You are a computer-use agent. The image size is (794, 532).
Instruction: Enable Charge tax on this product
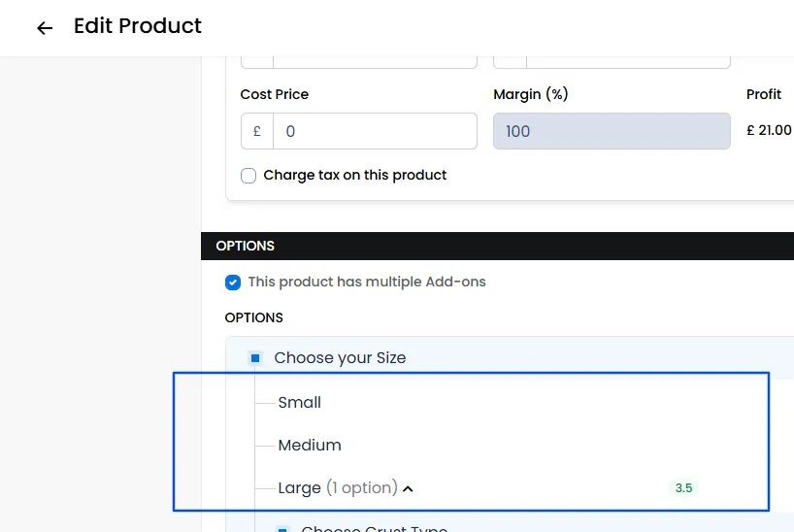pyautogui.click(x=248, y=176)
